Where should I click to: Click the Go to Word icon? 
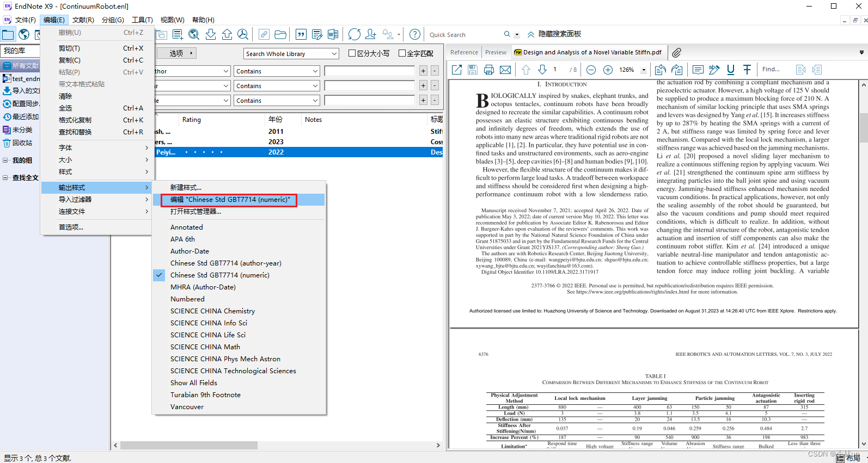point(333,34)
